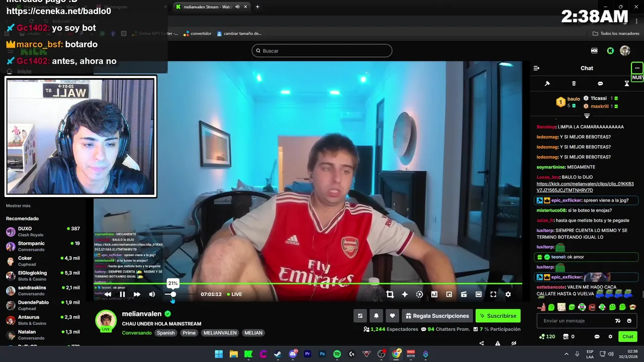Share the stream with the share icon

(x=481, y=343)
